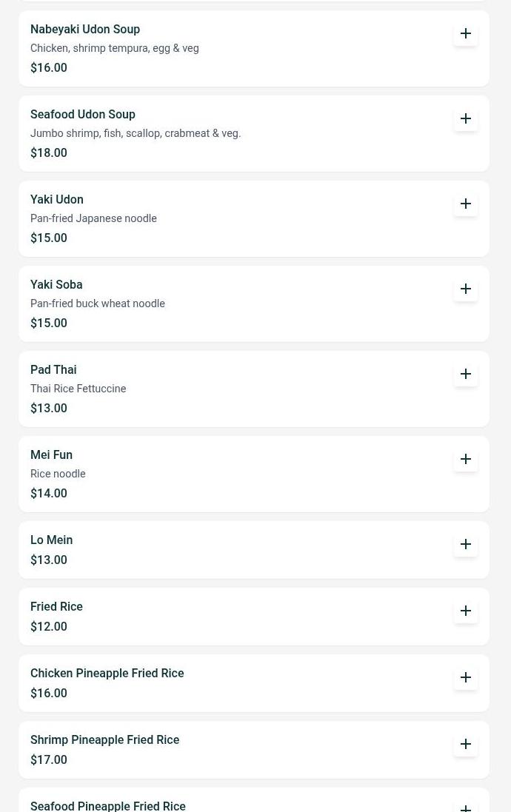Add Seafood Pineapple Fried Rice

(x=466, y=807)
